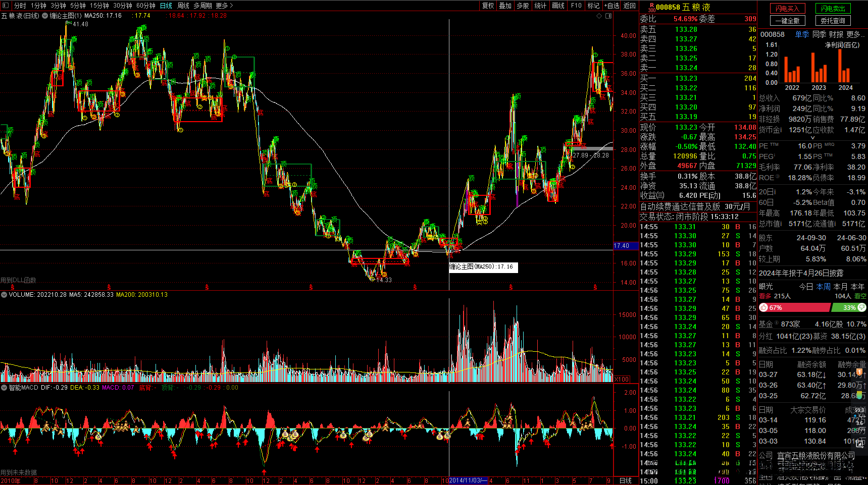The width and height of the screenshot is (868, 485).
Task: Click the X100 volume scale label
Action: 622,380
